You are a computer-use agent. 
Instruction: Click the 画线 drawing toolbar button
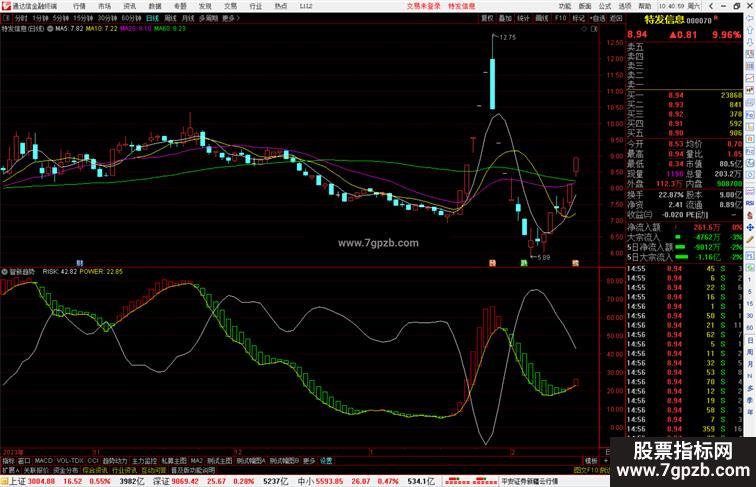coord(542,18)
